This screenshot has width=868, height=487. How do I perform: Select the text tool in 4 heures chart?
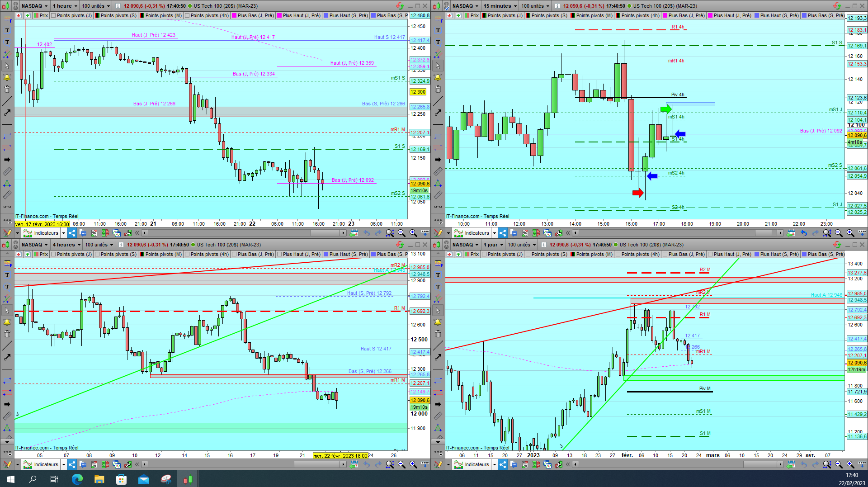tap(7, 275)
